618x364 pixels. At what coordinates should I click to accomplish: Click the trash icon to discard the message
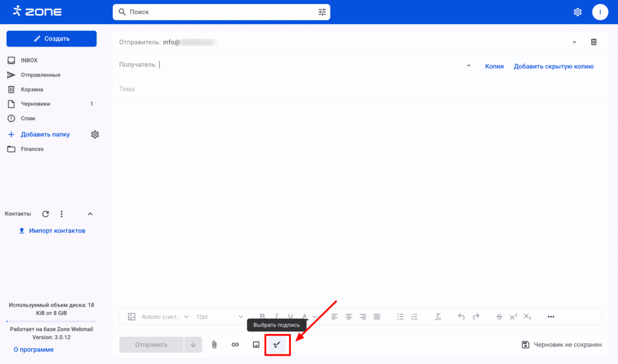593,42
